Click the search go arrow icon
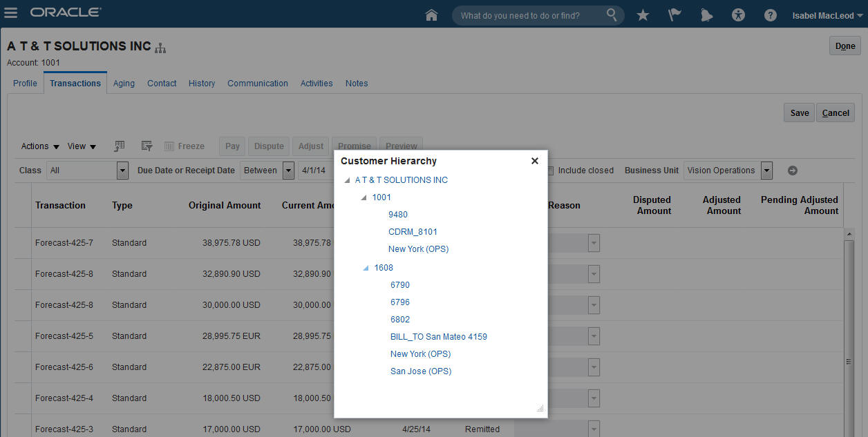868x437 pixels. [x=793, y=171]
